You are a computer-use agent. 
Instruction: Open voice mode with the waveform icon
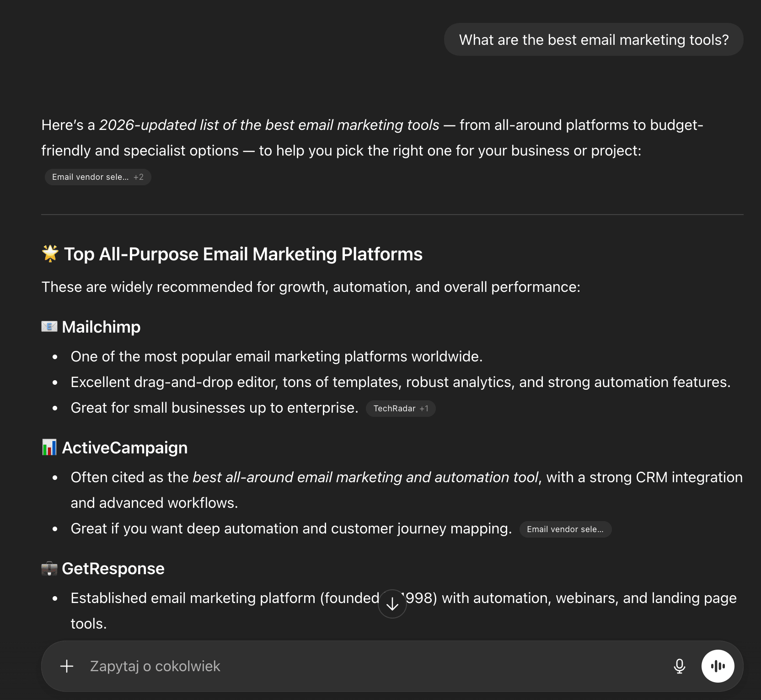click(718, 666)
